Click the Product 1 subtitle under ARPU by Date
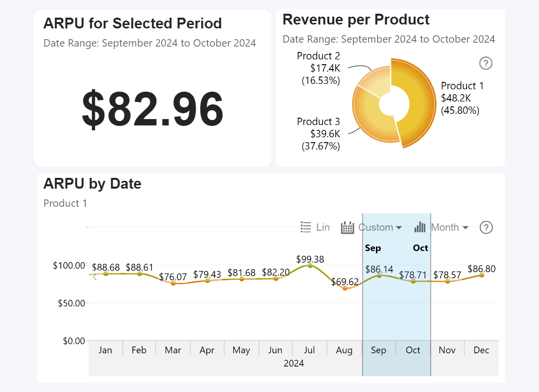Screen dimensions: 539x392 tap(65, 203)
